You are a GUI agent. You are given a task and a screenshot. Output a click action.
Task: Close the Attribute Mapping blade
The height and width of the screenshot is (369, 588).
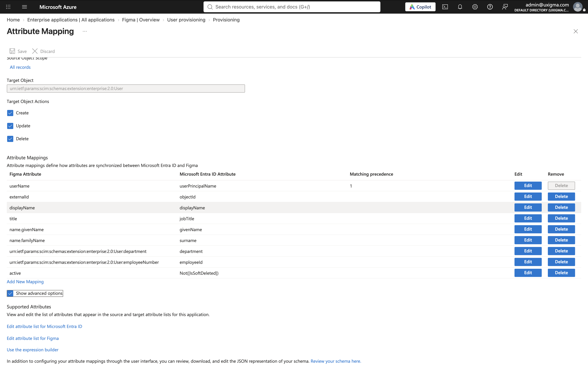(x=576, y=31)
